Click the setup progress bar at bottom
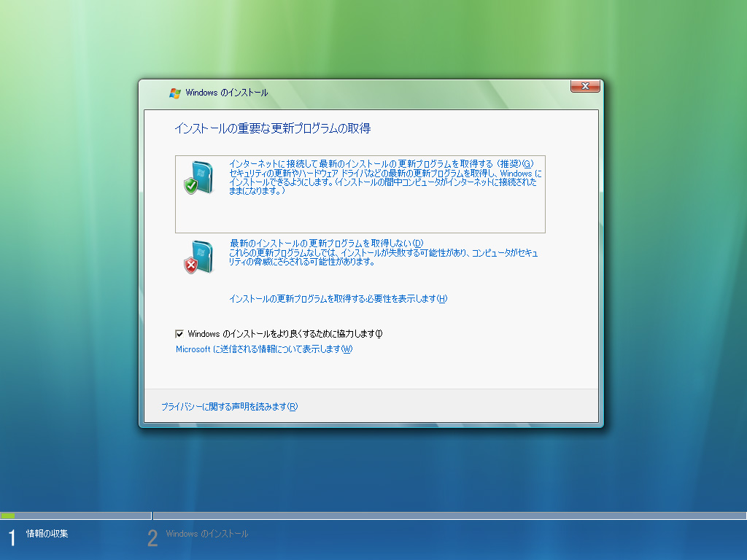 tap(373, 516)
